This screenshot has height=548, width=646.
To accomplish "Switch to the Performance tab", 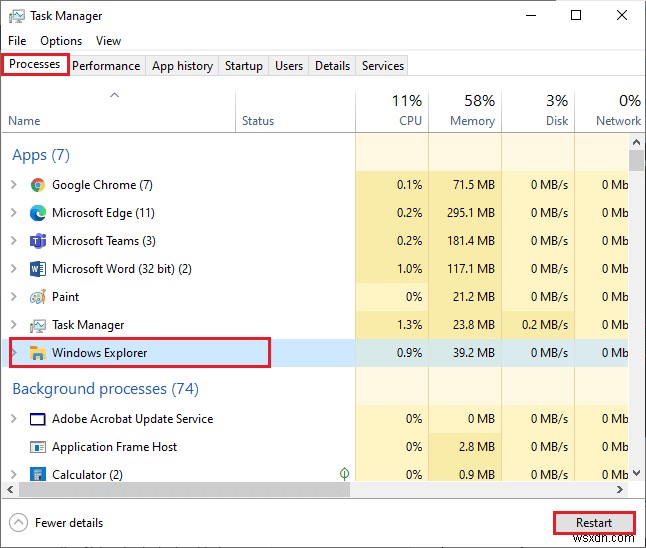I will point(106,66).
